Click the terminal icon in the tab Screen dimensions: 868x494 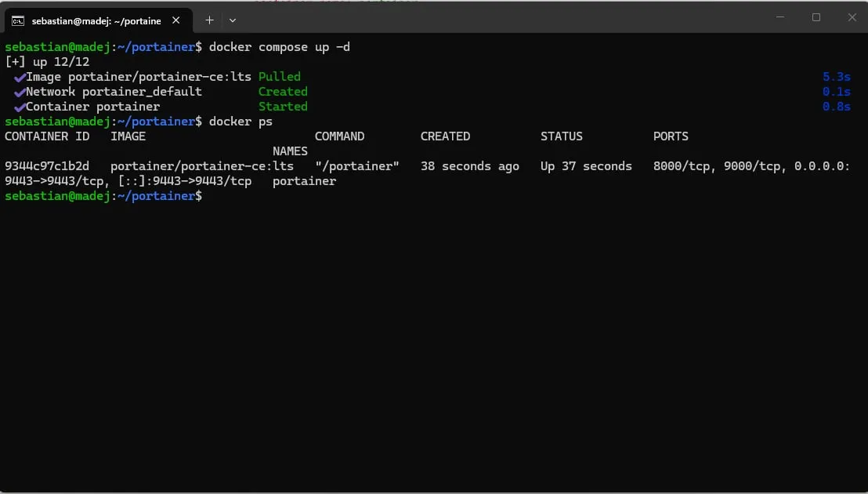click(18, 21)
